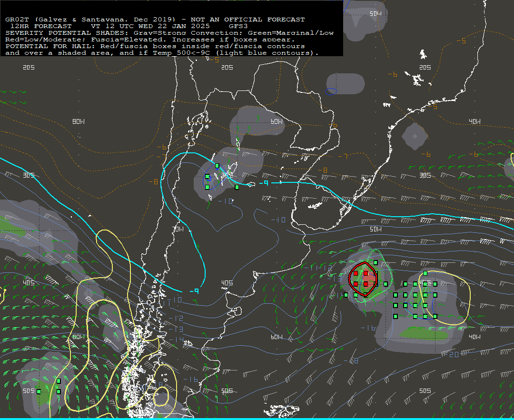Click the "Temp 500<-9C (light blue contours)" text
514x420 pixels.
(x=233, y=53)
